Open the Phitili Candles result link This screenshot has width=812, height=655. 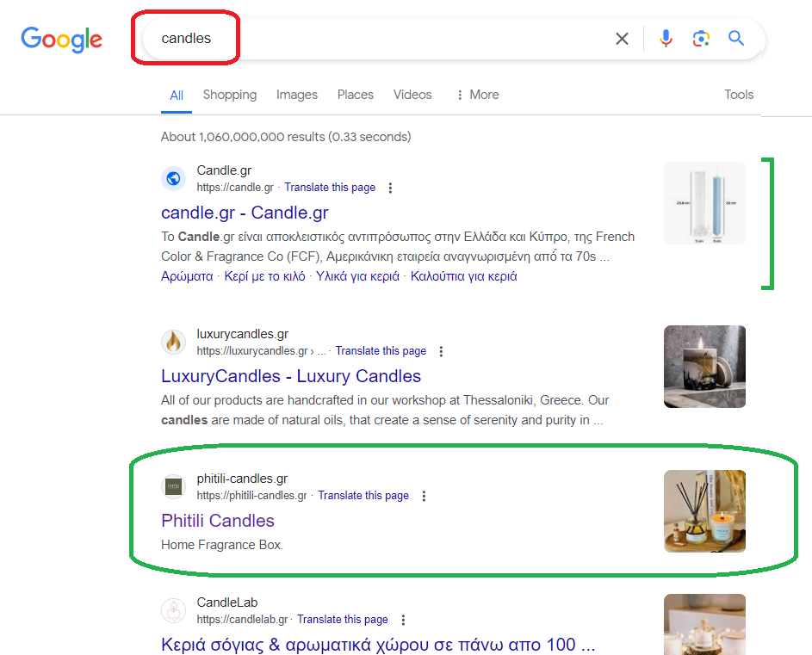(218, 521)
